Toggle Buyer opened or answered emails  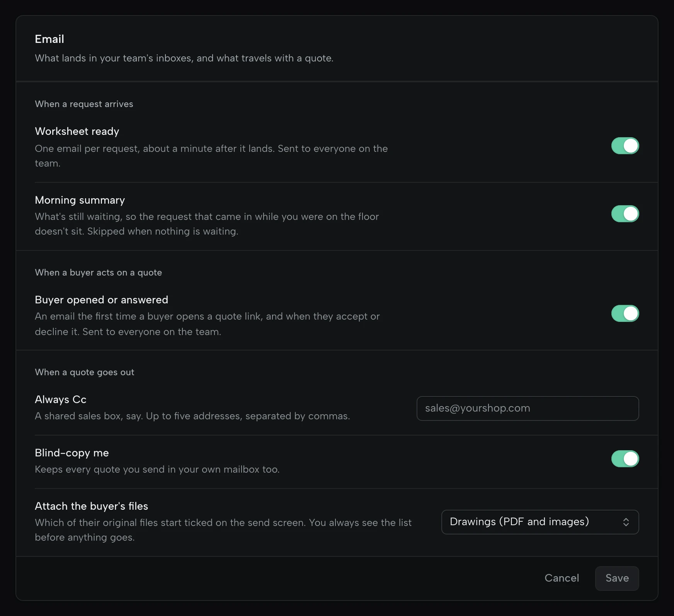(625, 313)
